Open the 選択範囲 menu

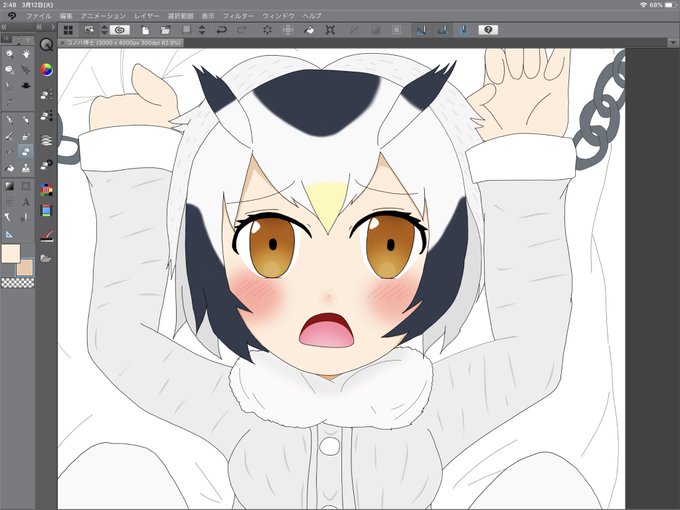180,16
